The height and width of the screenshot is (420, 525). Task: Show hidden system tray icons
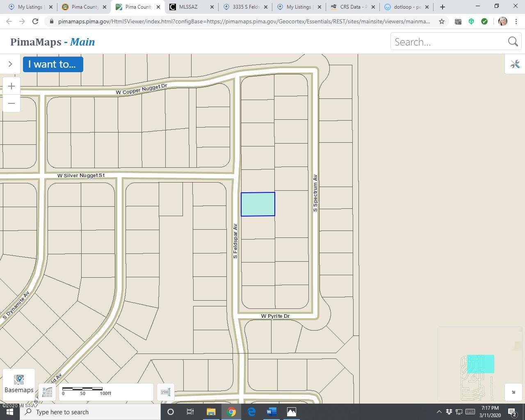[x=439, y=412]
